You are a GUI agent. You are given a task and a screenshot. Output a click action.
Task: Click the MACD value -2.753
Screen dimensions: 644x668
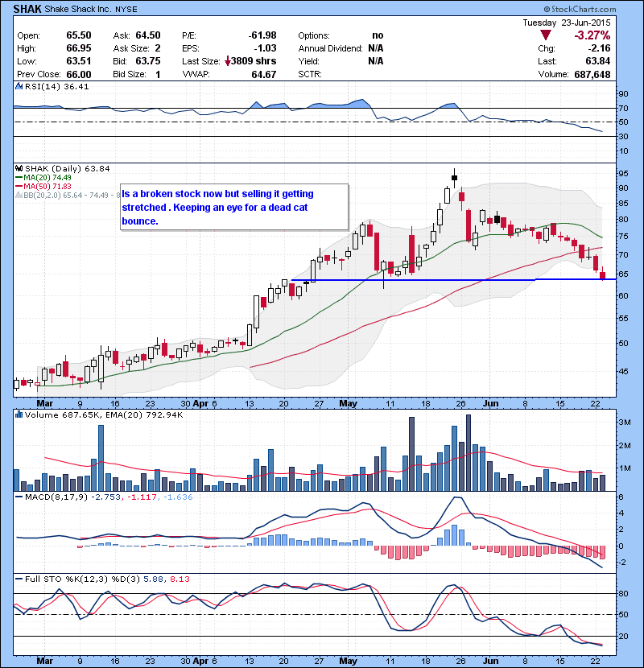point(106,497)
